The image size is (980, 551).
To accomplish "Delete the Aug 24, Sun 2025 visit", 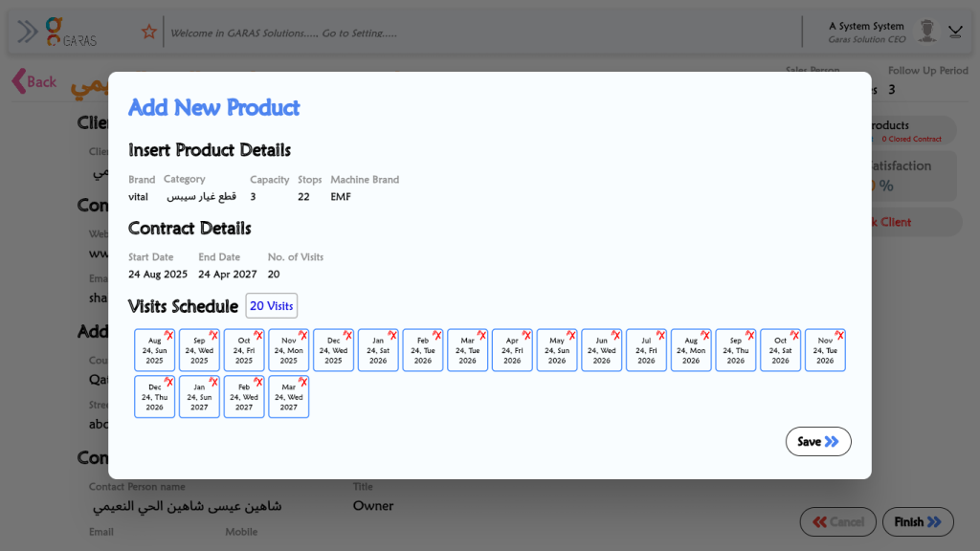I will 169,336.
